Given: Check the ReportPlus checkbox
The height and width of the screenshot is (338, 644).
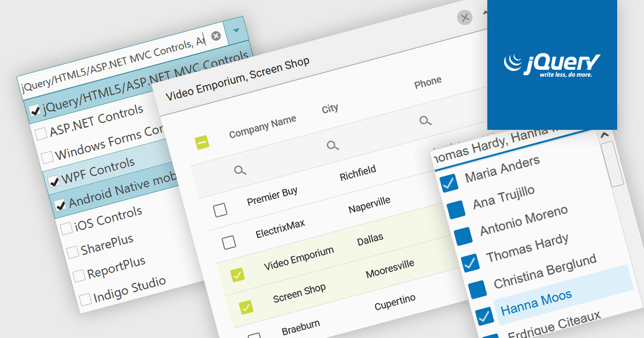Looking at the screenshot, I should pyautogui.click(x=79, y=275).
